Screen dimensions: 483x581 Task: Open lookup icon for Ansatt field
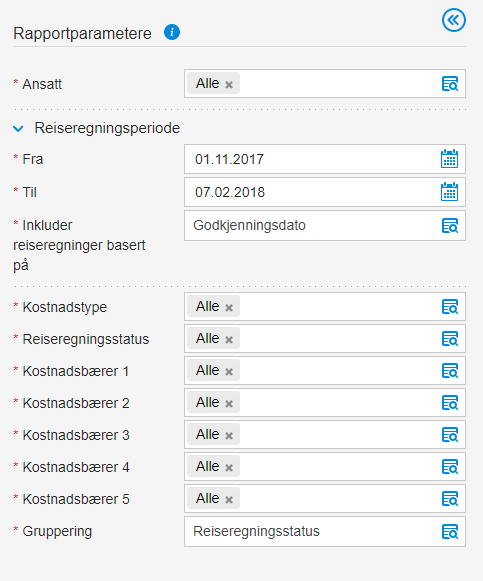[450, 84]
